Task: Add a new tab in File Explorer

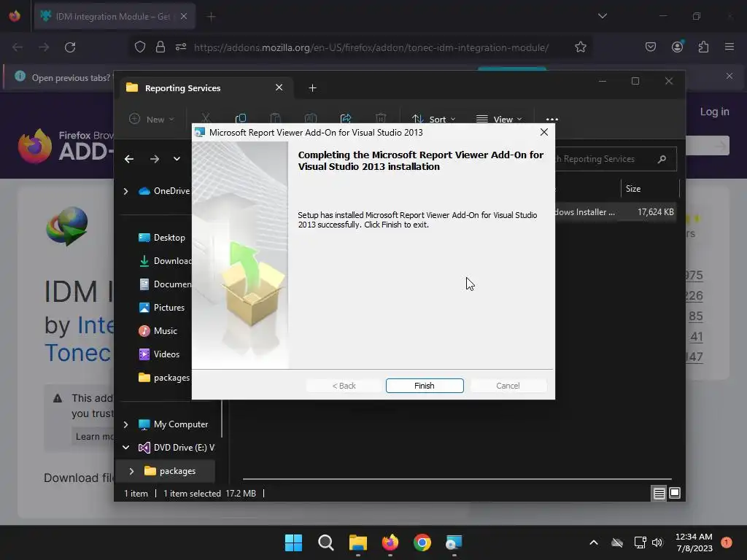Action: pos(312,88)
